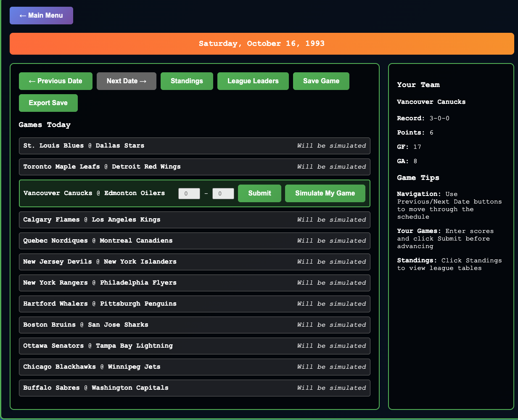View the League Leaders
518x420 pixels.
click(253, 81)
